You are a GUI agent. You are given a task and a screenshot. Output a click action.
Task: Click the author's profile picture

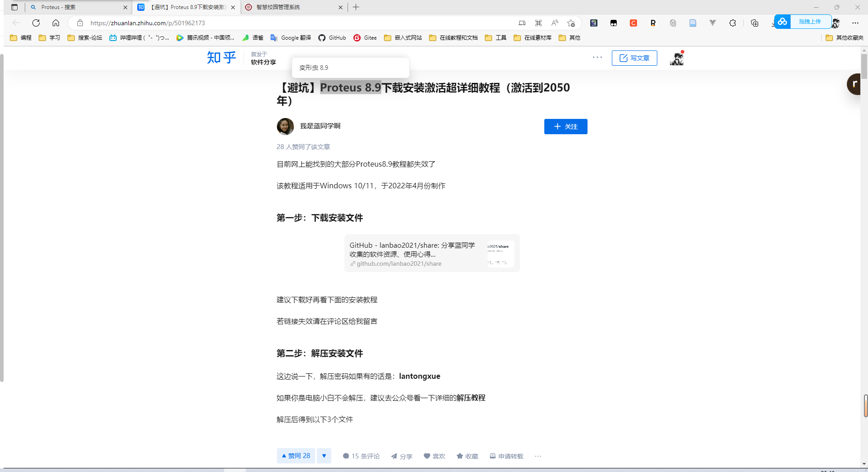pyautogui.click(x=285, y=127)
